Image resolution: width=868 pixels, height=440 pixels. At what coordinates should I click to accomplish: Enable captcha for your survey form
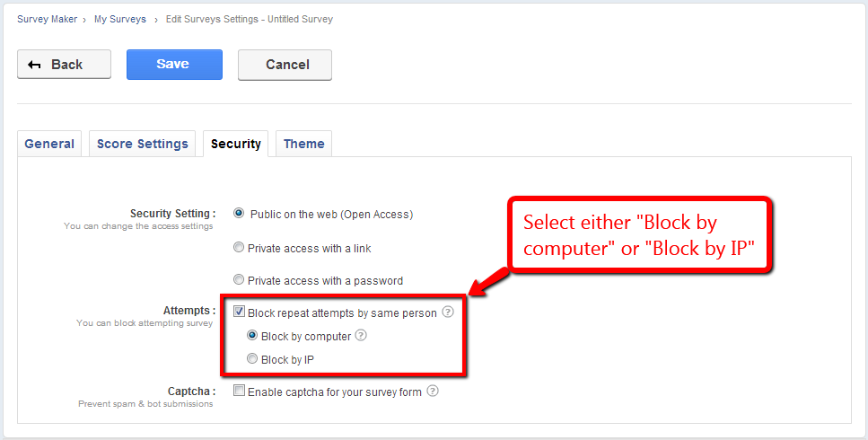pyautogui.click(x=240, y=392)
